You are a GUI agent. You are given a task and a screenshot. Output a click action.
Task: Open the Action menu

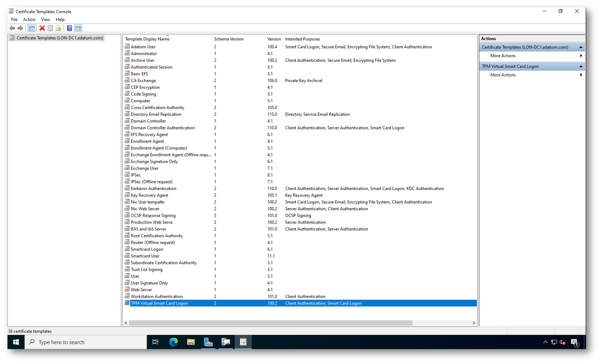pyautogui.click(x=29, y=20)
